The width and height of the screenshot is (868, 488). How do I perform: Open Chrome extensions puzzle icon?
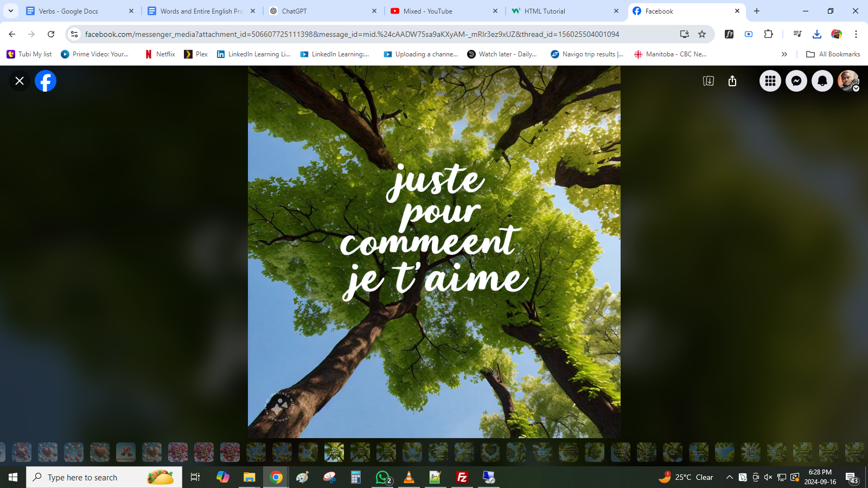768,34
